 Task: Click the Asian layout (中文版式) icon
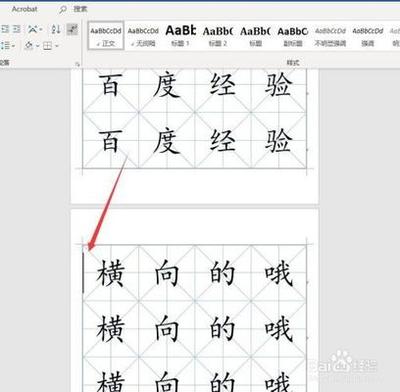(32, 29)
